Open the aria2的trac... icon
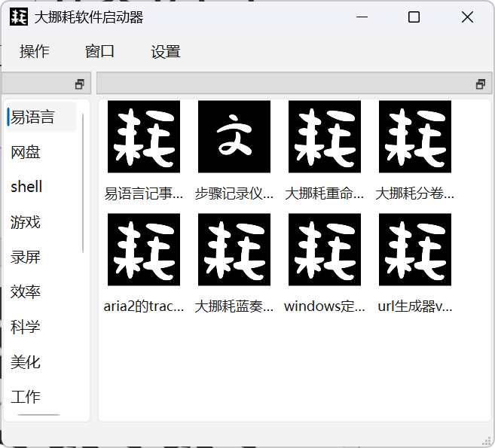The width and height of the screenshot is (495, 448). 144,249
